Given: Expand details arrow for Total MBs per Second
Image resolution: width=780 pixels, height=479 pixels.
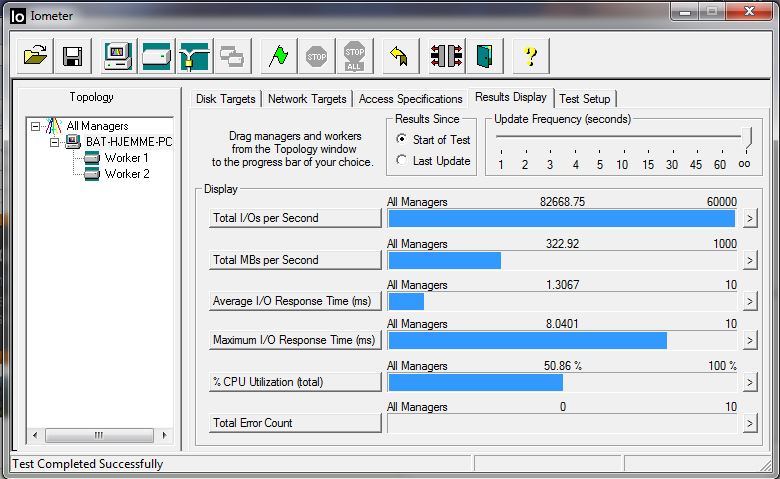Looking at the screenshot, I should [x=750, y=260].
